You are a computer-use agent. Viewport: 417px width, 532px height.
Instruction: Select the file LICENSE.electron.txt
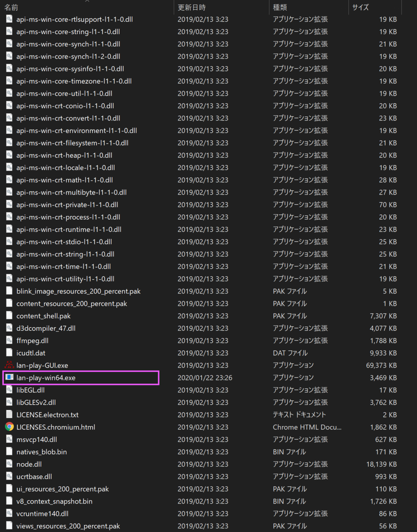[47, 415]
